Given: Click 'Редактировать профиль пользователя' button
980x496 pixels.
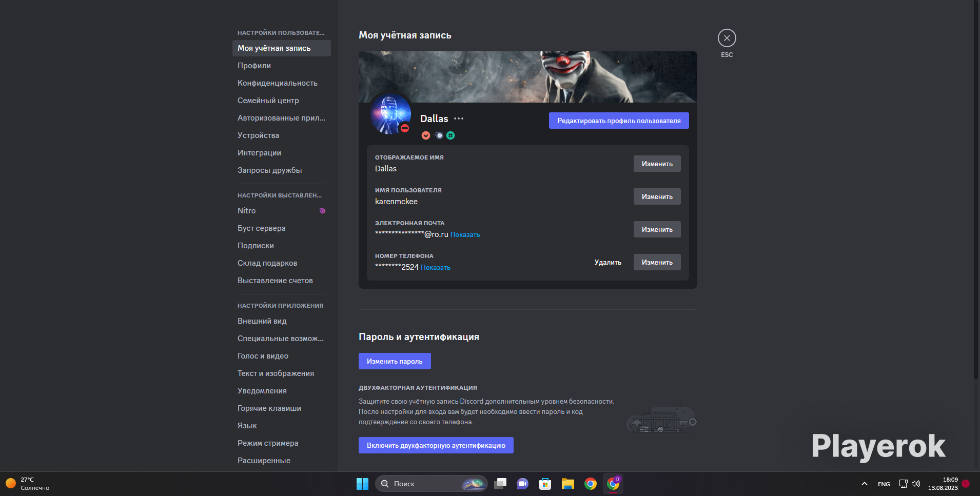Looking at the screenshot, I should [619, 121].
